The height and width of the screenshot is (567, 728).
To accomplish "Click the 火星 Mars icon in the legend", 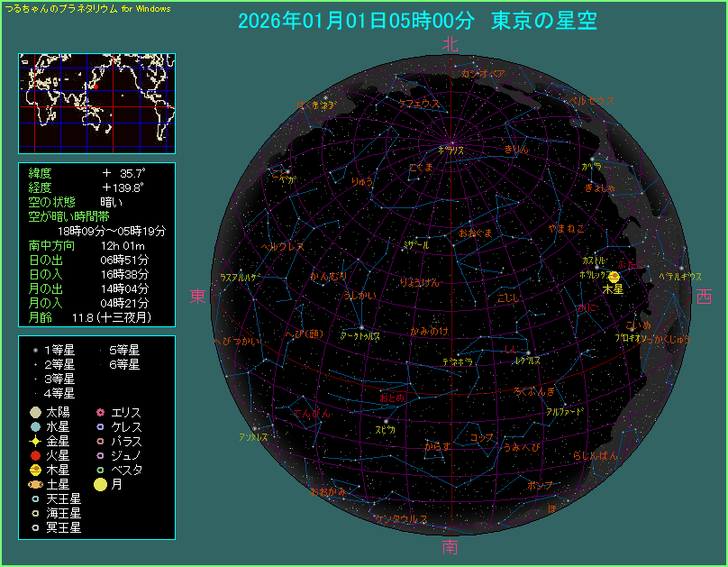I will click(x=35, y=455).
